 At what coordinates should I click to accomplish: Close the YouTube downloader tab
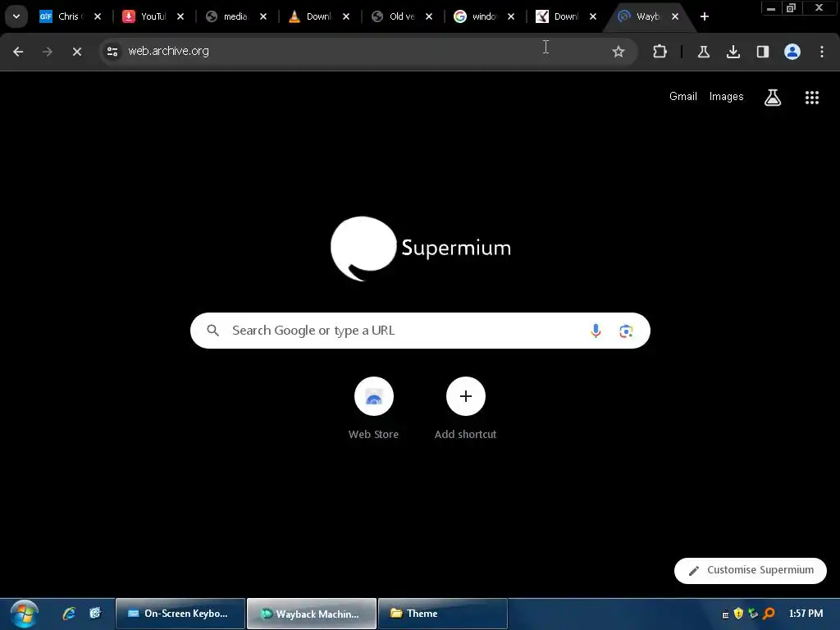point(180,16)
